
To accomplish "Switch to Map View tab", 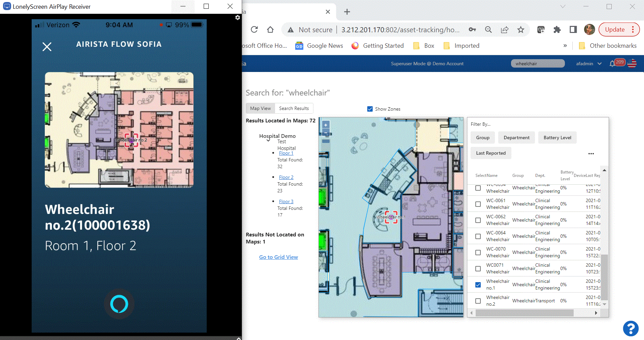I will point(260,108).
